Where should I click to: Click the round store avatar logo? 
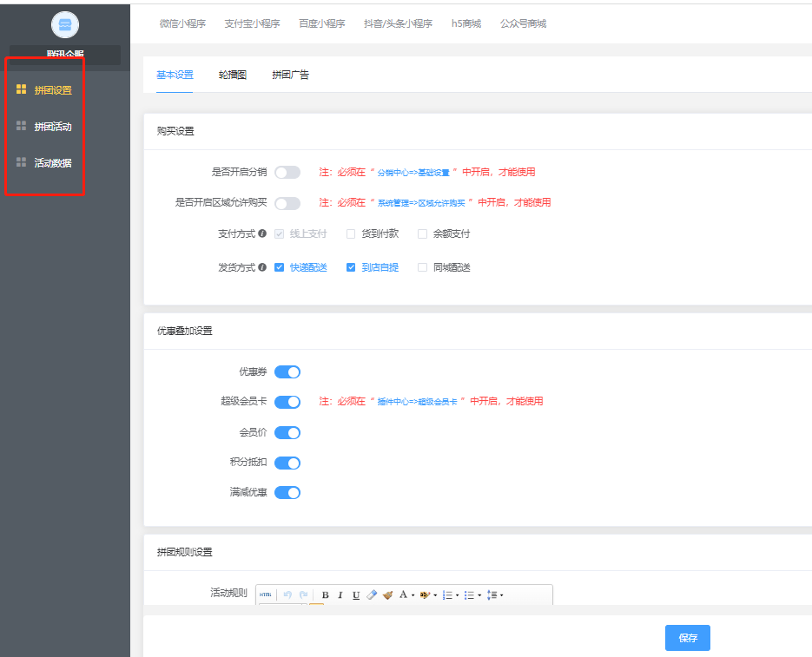[x=65, y=24]
